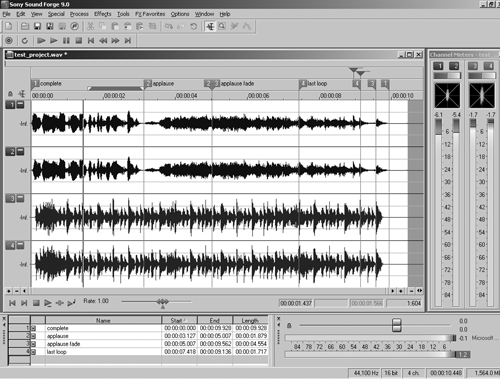
Task: Select 'applause fade' row in Regions List
Action: pos(138,344)
